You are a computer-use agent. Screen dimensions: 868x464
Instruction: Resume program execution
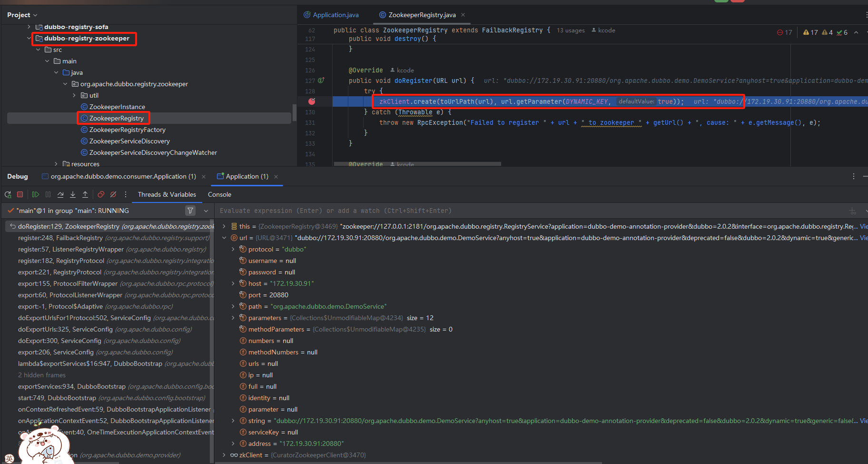[36, 194]
